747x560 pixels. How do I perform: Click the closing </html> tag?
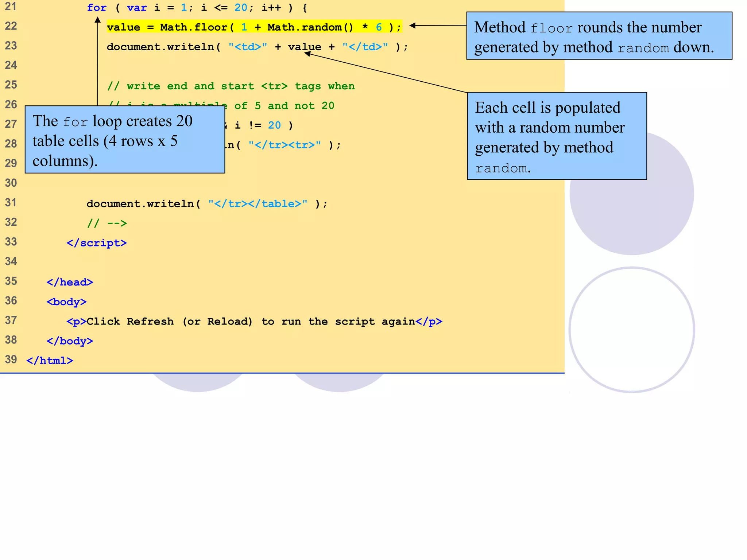coord(50,361)
